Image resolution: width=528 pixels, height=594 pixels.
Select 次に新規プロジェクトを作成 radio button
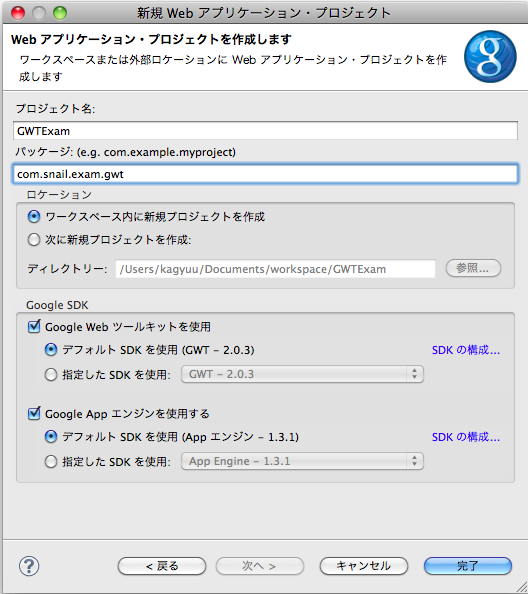[34, 239]
